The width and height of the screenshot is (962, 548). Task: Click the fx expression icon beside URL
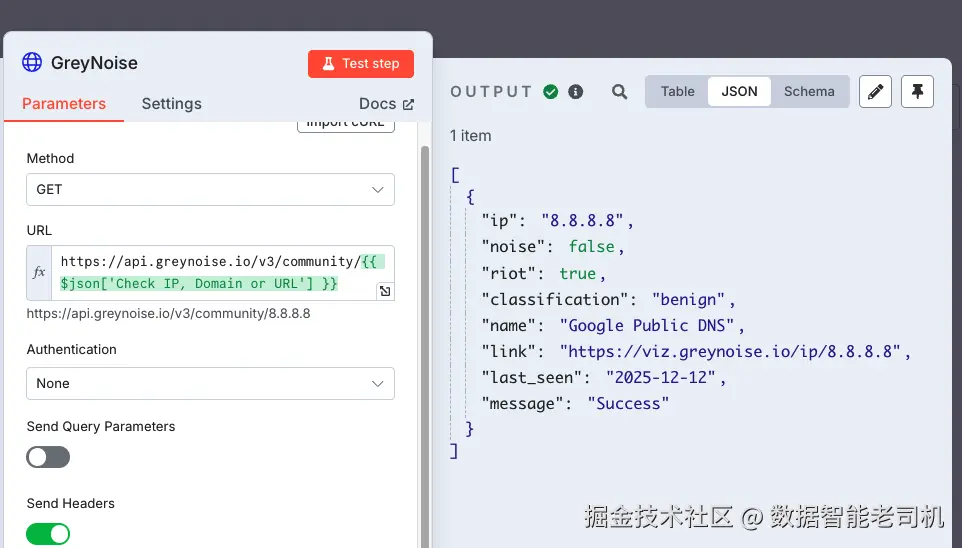coord(39,272)
